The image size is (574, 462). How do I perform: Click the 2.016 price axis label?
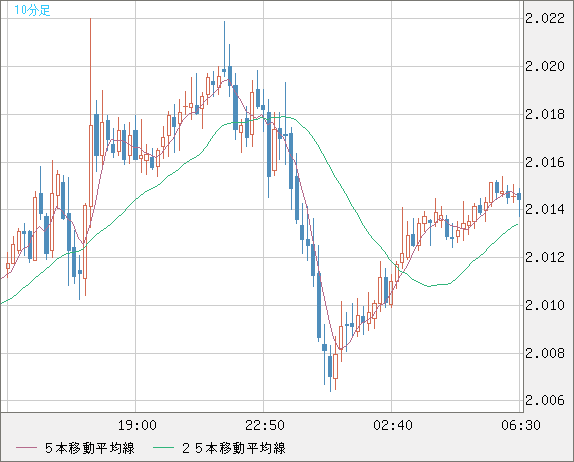coord(545,162)
